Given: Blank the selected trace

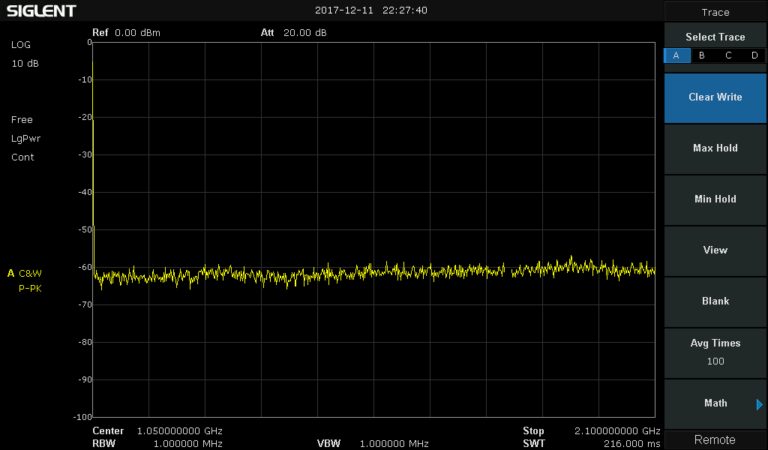Looking at the screenshot, I should 715,301.
